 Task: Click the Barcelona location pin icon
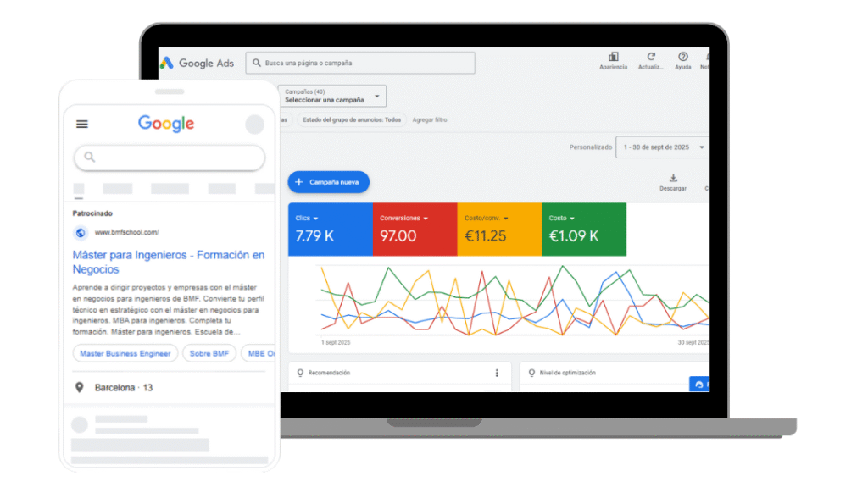point(80,388)
